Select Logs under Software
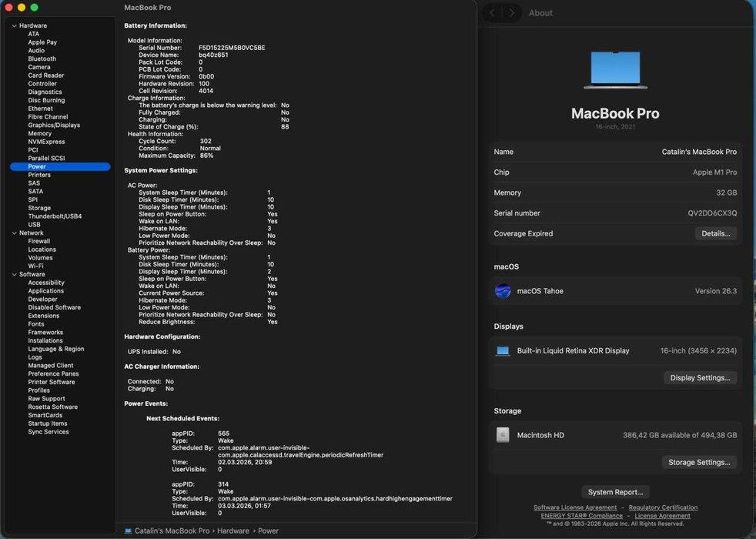Screen dimensions: 756x539 click(35, 357)
